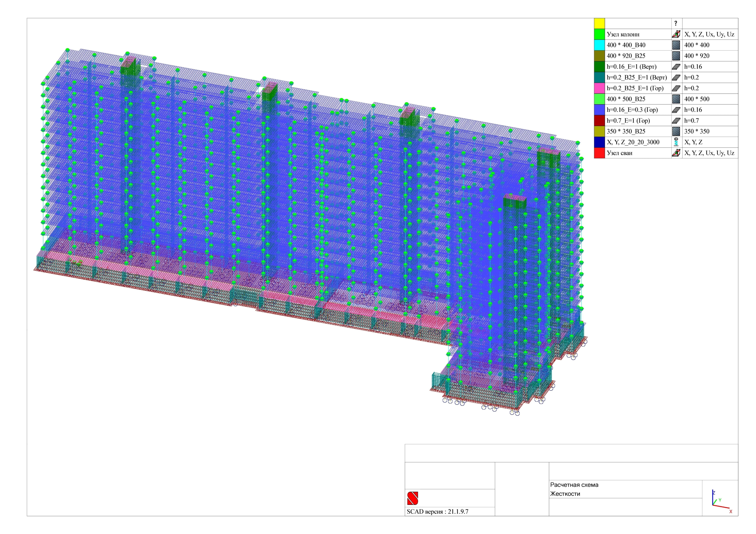Click the hatched section icon for 400 * 400
Image resolution: width=756 pixels, height=534 pixels.
tap(676, 45)
